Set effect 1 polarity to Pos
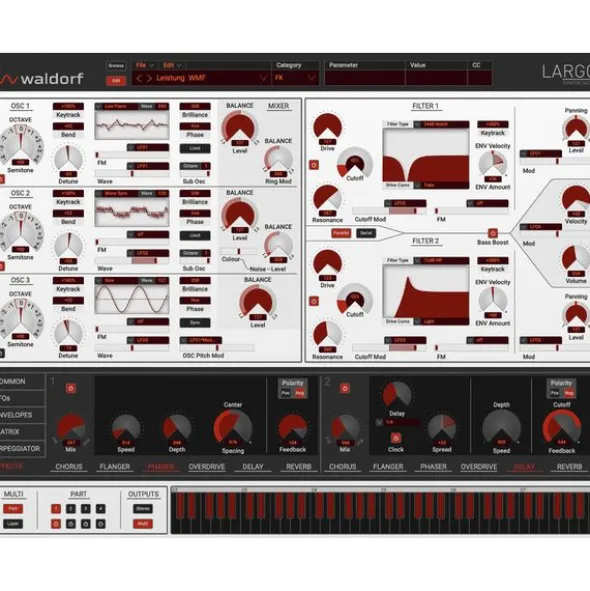The image size is (590, 591). [286, 393]
